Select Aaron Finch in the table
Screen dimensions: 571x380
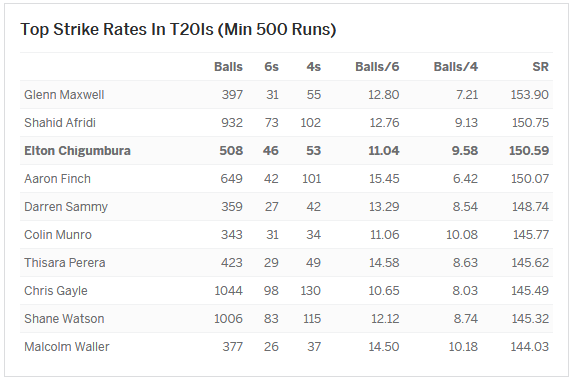point(58,179)
